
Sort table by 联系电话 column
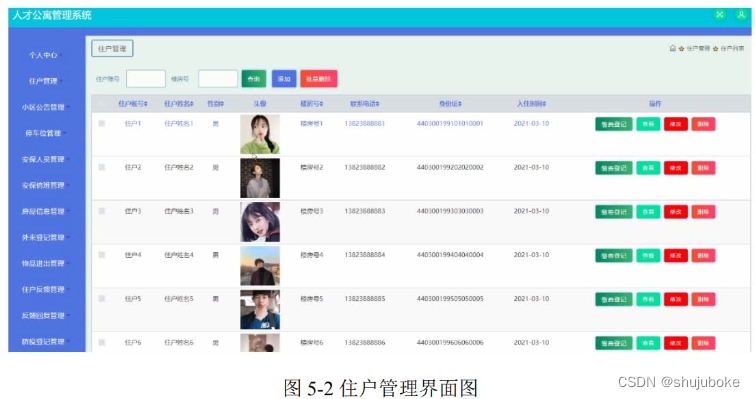coord(364,103)
